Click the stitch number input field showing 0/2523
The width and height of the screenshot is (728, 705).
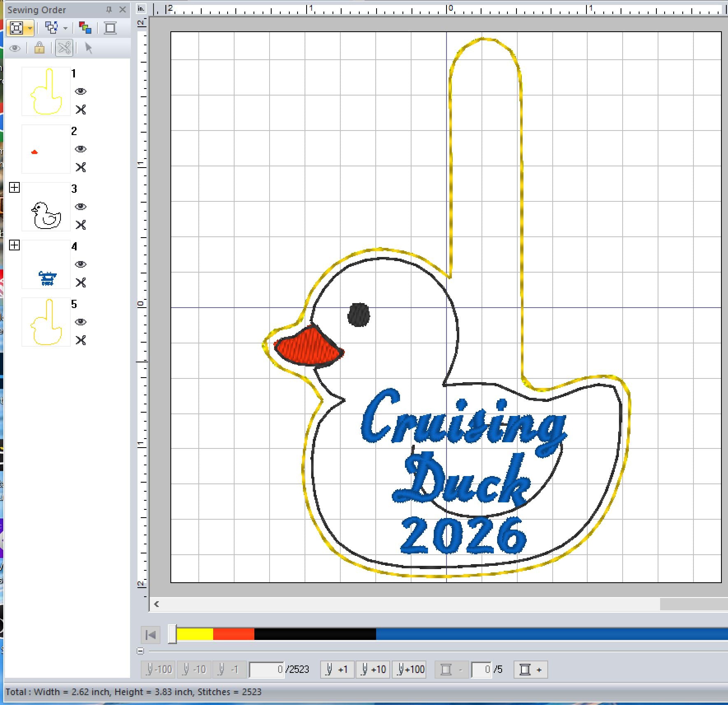[267, 670]
